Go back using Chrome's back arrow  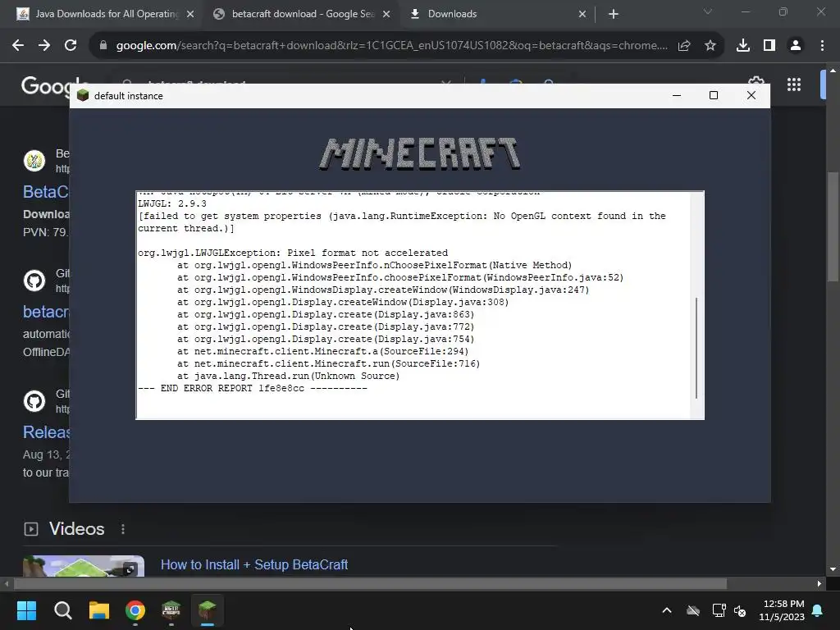click(x=18, y=46)
